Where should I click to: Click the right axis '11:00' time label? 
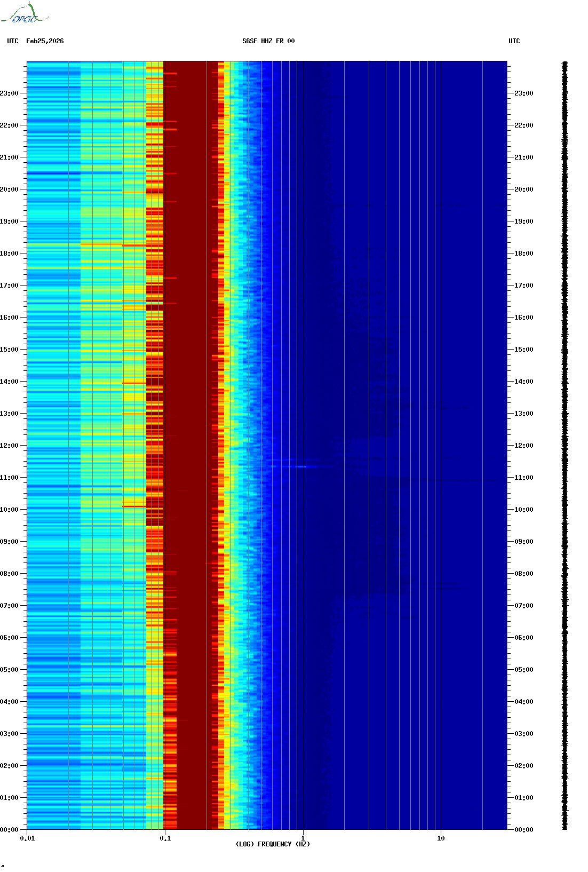point(524,478)
